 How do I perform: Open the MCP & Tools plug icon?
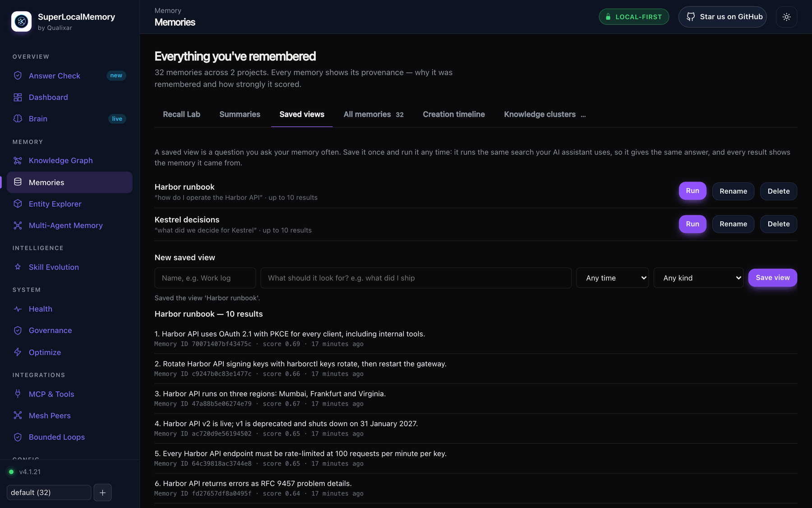click(18, 394)
